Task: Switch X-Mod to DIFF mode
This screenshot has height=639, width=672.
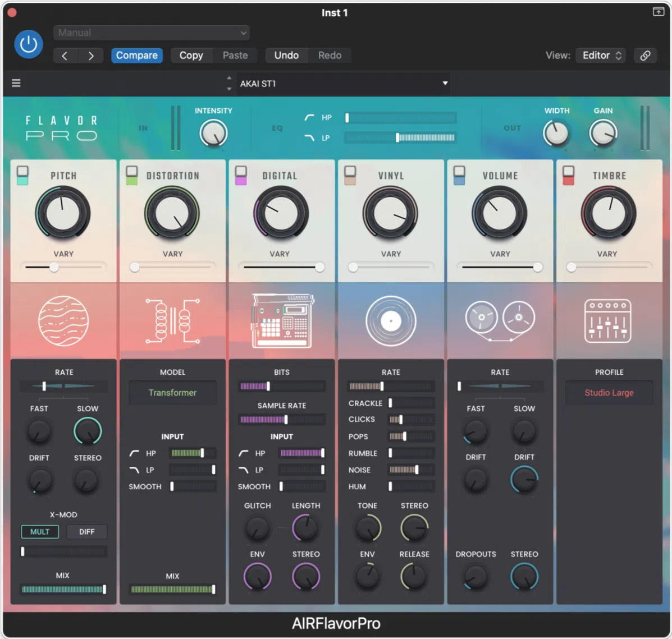Action: pyautogui.click(x=87, y=532)
